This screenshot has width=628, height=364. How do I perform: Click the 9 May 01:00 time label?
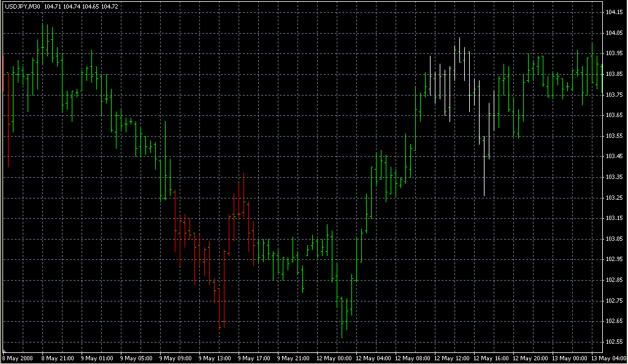97,358
